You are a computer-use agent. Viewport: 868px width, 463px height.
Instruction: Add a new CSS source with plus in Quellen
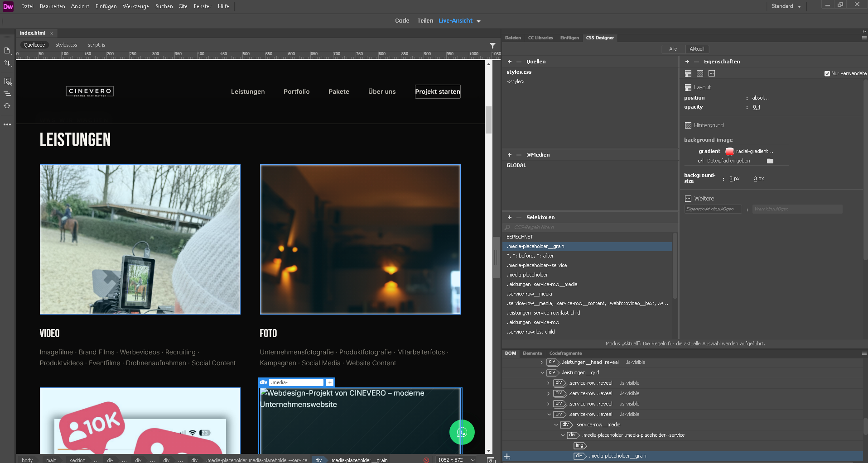click(x=510, y=62)
